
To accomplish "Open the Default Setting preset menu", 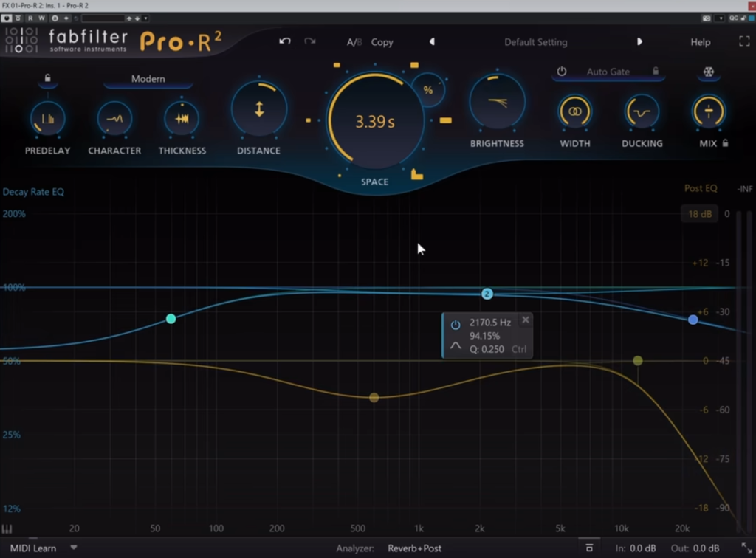I will [x=535, y=42].
